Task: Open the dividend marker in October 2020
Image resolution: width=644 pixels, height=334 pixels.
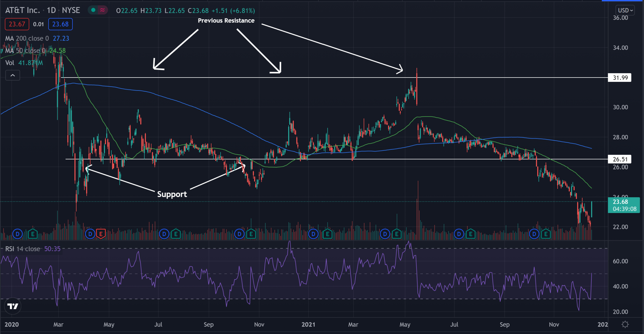Action: tap(239, 234)
